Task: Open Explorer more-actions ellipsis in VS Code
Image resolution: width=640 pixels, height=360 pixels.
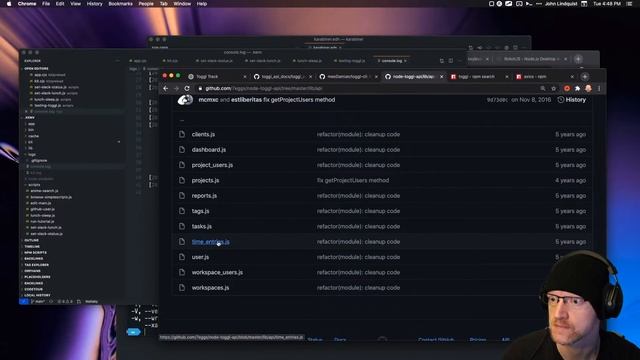Action: point(118,61)
